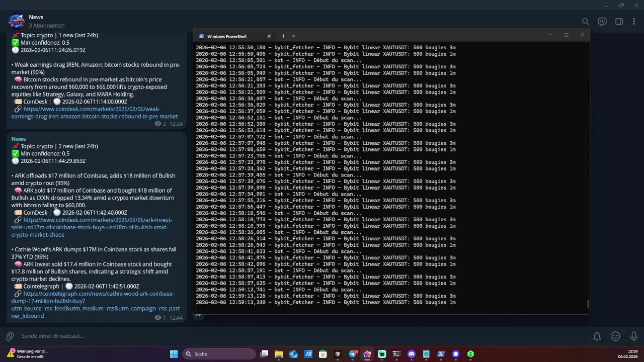Toggle silent broadcast bell icon

597,336
